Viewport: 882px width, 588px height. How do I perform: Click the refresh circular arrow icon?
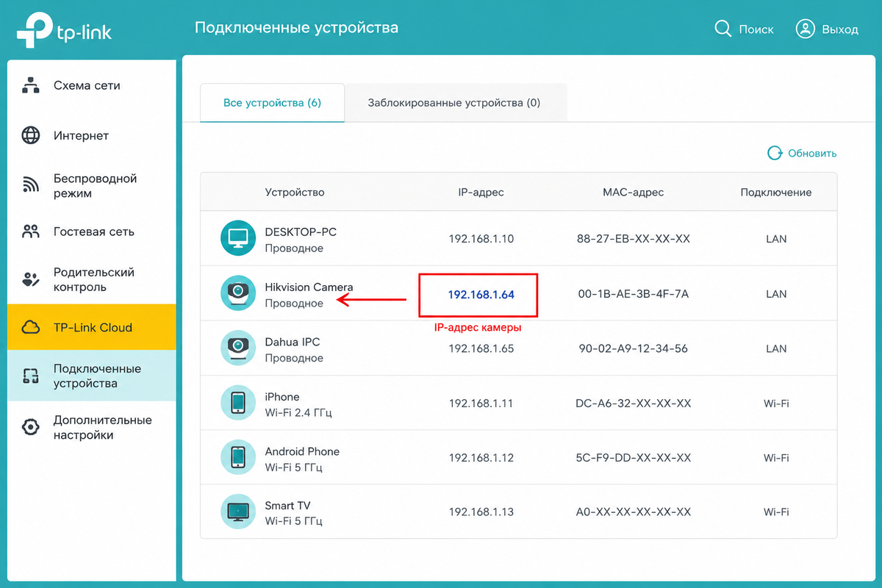pyautogui.click(x=775, y=153)
